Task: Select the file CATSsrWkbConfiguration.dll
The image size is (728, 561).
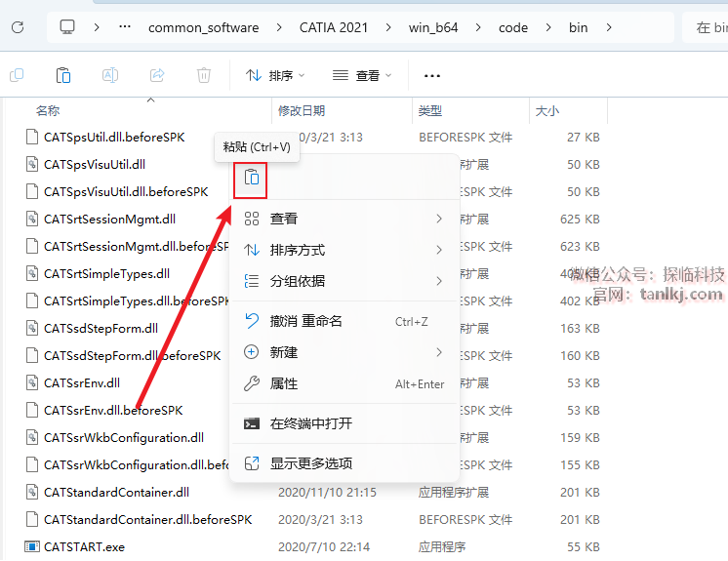Action: [124, 438]
